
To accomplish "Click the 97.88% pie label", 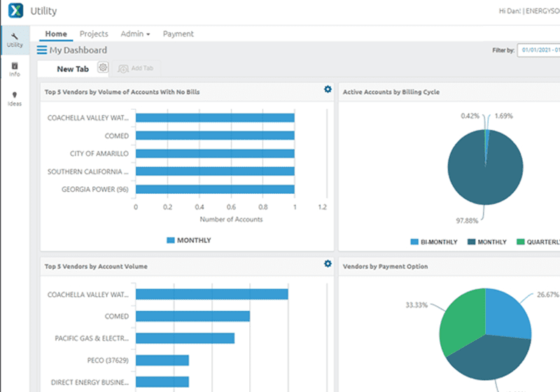I will (467, 221).
